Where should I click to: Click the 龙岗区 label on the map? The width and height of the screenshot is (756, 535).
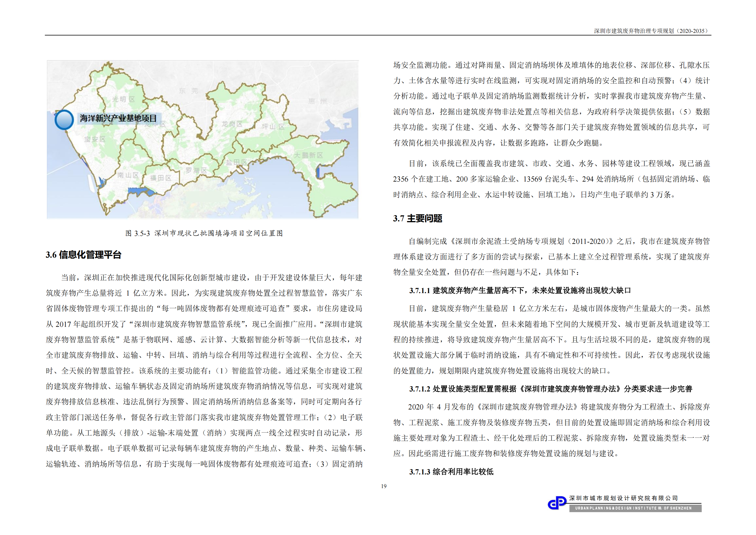point(232,124)
